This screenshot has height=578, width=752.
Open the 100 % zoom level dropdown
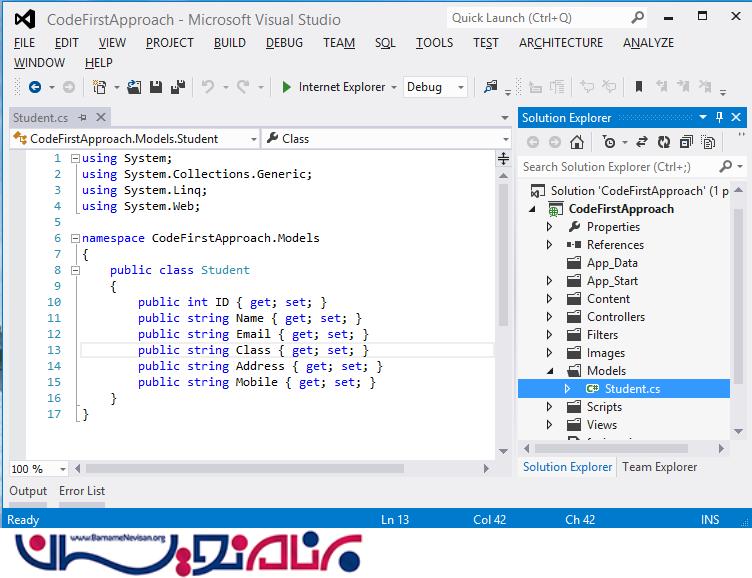tap(61, 468)
